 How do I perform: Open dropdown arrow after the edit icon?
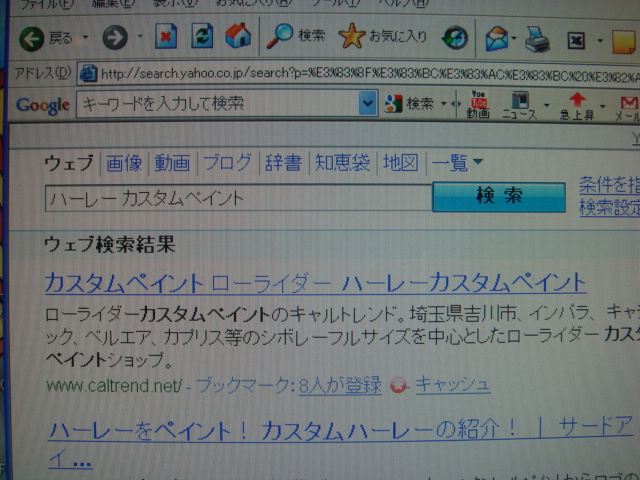pos(600,40)
